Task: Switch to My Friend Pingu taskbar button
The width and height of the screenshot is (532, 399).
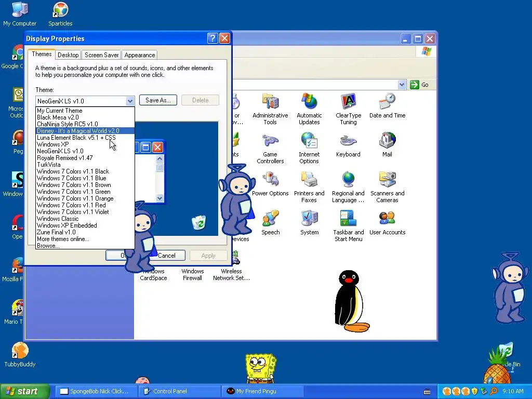Action: click(262, 391)
